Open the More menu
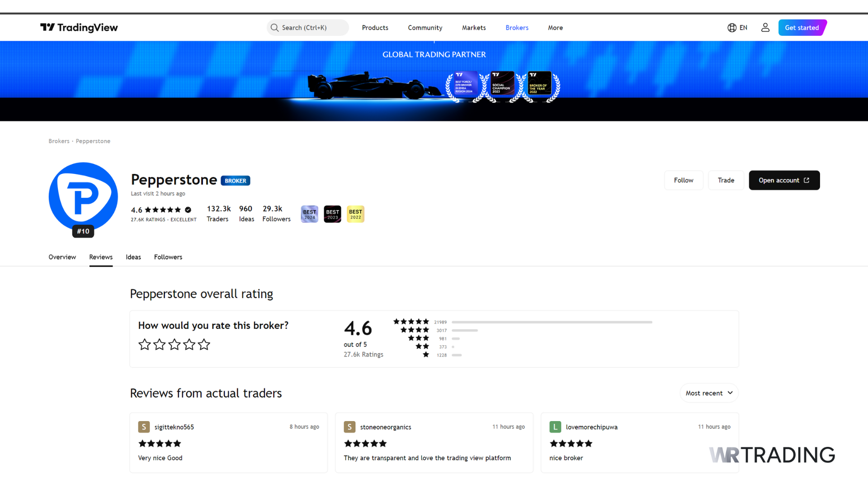This screenshot has width=868, height=488. pos(555,28)
